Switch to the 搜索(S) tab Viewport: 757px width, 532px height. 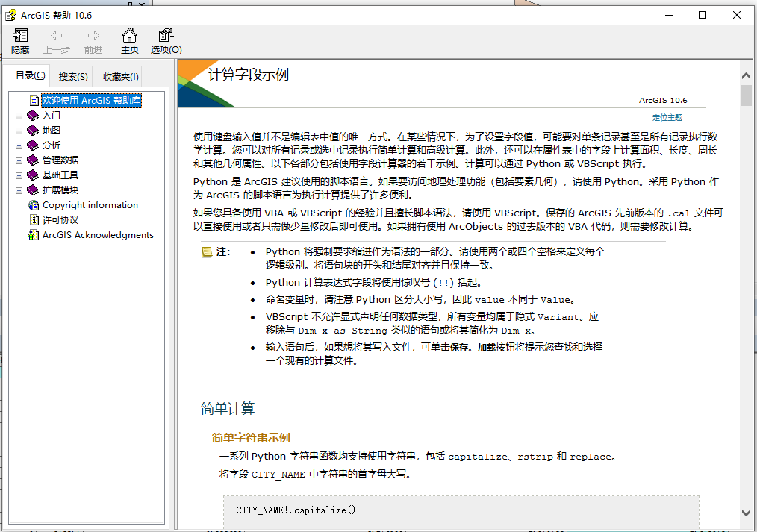[x=73, y=77]
